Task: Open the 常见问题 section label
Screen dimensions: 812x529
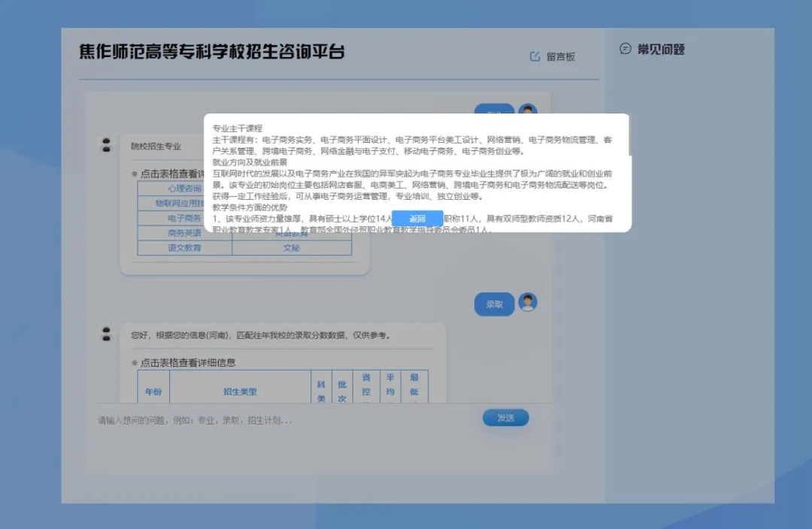Action: (661, 50)
